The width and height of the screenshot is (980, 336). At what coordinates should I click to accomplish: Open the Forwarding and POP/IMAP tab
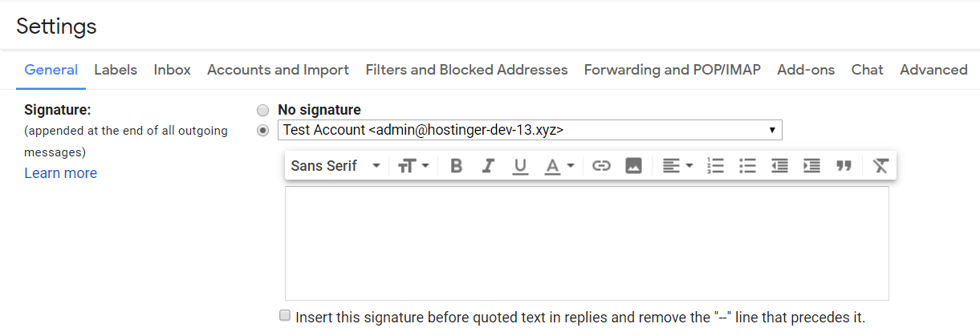coord(673,70)
